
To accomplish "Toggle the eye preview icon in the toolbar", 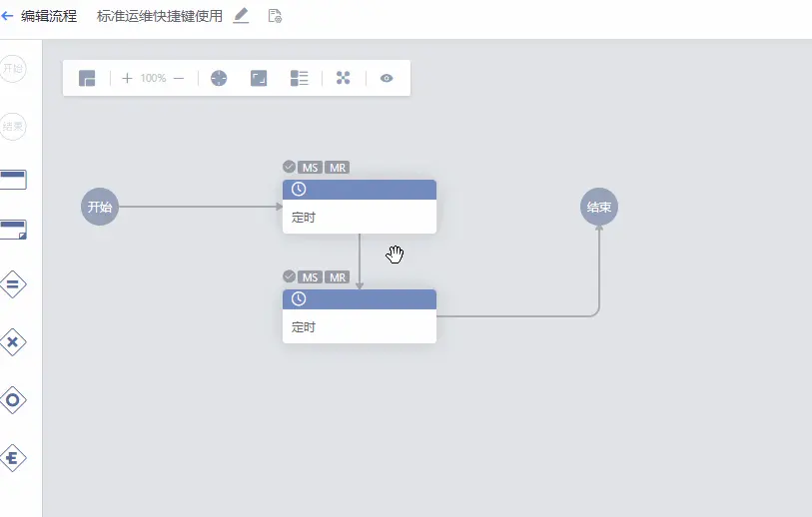I will tap(387, 78).
